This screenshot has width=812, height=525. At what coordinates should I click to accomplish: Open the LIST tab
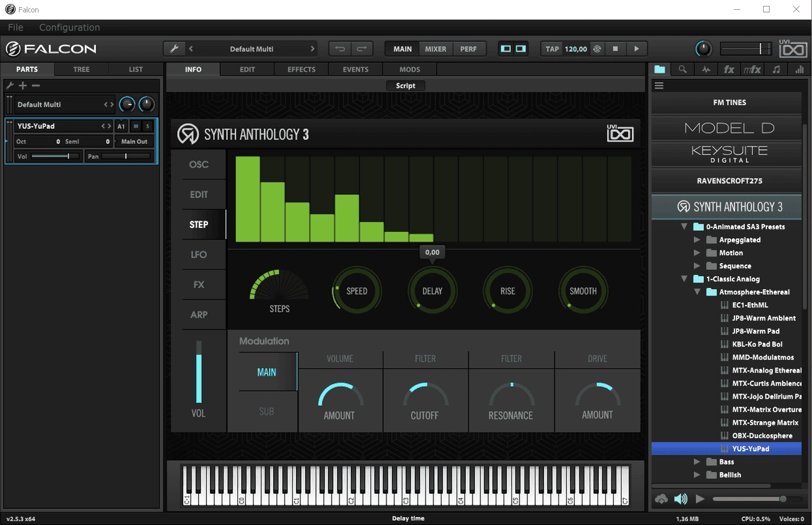(136, 69)
